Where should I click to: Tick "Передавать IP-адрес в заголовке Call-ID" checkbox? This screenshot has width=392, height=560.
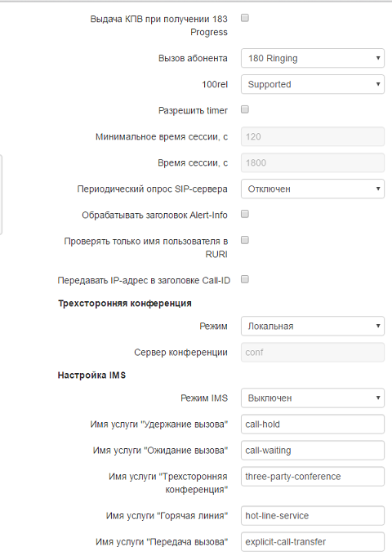coord(245,279)
